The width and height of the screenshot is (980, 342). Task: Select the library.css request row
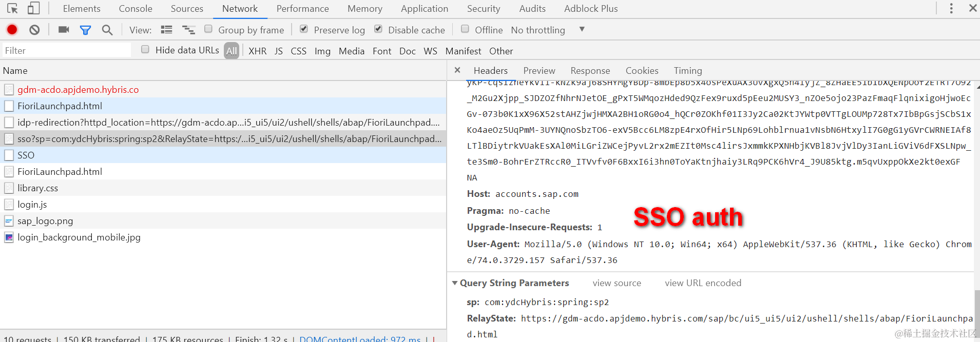click(223, 188)
